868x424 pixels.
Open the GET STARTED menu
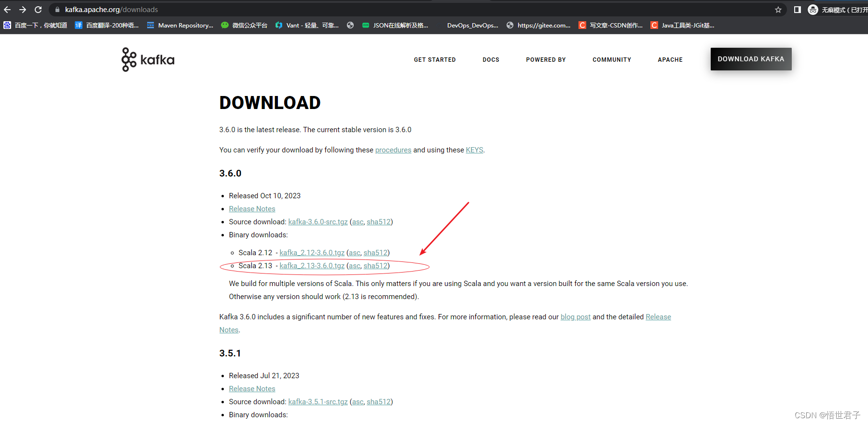coord(435,60)
